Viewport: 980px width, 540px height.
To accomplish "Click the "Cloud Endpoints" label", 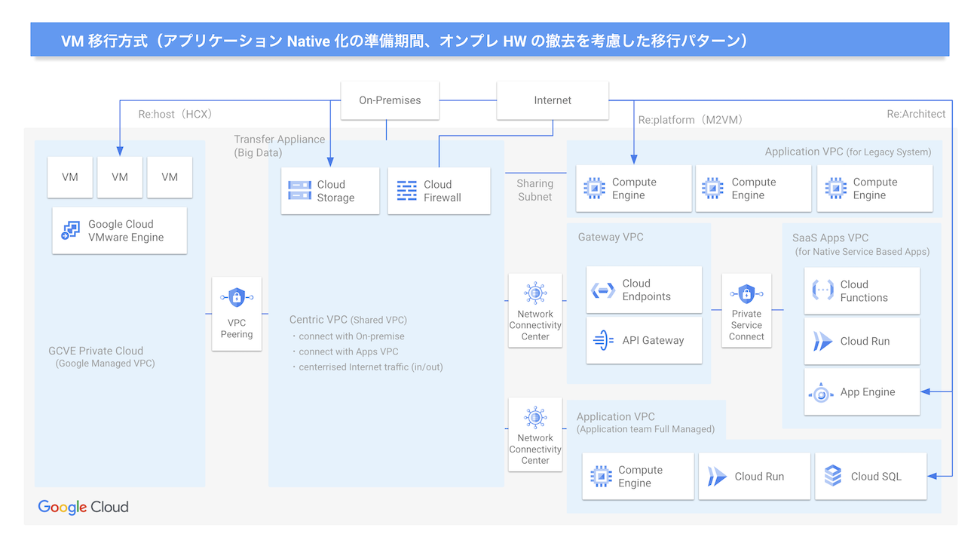I will pos(646,290).
